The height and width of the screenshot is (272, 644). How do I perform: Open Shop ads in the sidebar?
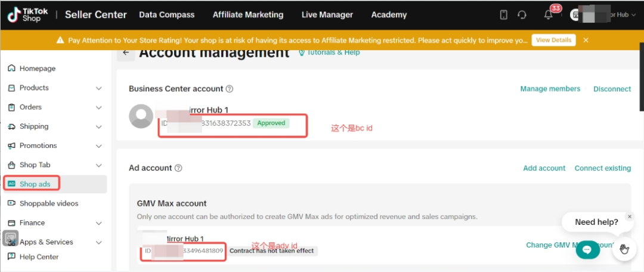[x=35, y=184]
